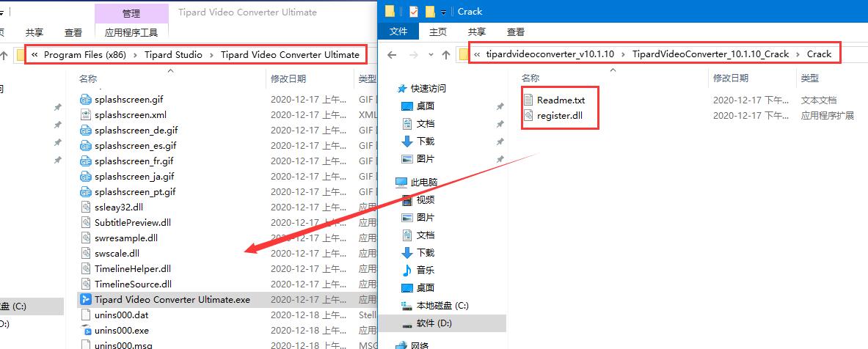The image size is (868, 349).
Task: Select the unins000.dat file icon
Action: pos(85,315)
